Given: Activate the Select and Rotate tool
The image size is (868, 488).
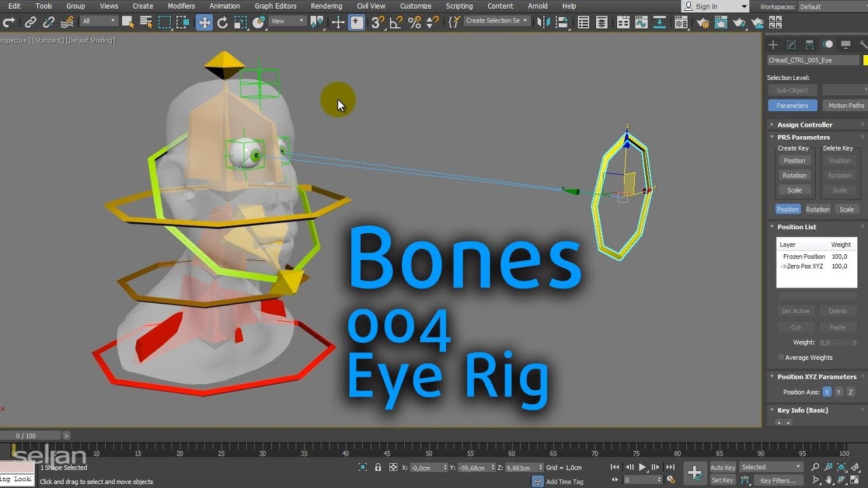Looking at the screenshot, I should click(222, 22).
